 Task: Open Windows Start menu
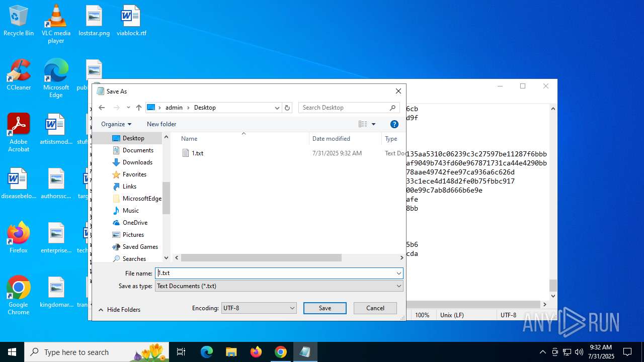12,352
